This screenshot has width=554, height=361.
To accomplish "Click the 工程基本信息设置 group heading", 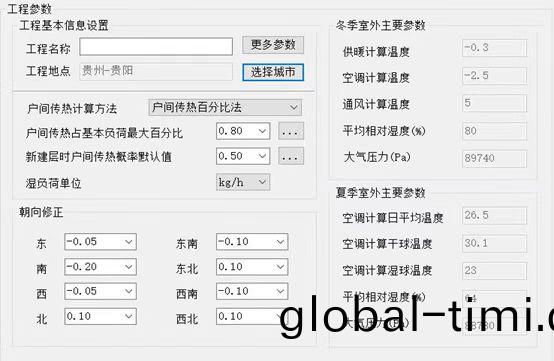I will pyautogui.click(x=64, y=25).
